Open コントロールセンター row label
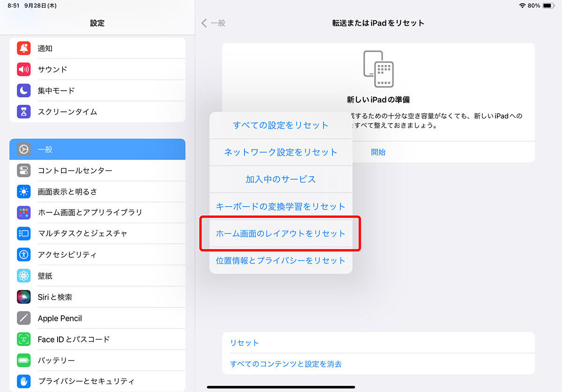562x392 pixels. coord(75,171)
